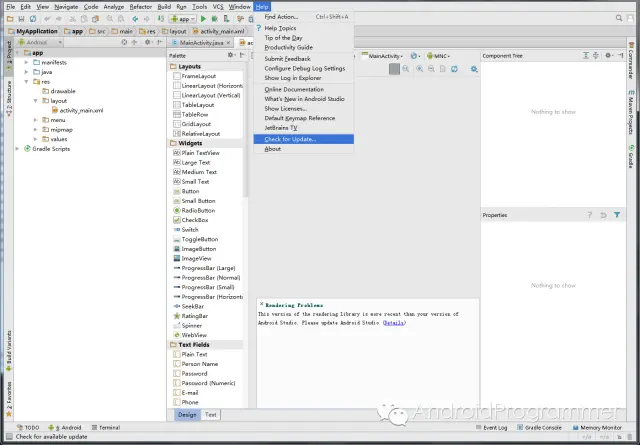Select activity_main.xml in project tree
Screen dimensions: 640x445
(78, 110)
